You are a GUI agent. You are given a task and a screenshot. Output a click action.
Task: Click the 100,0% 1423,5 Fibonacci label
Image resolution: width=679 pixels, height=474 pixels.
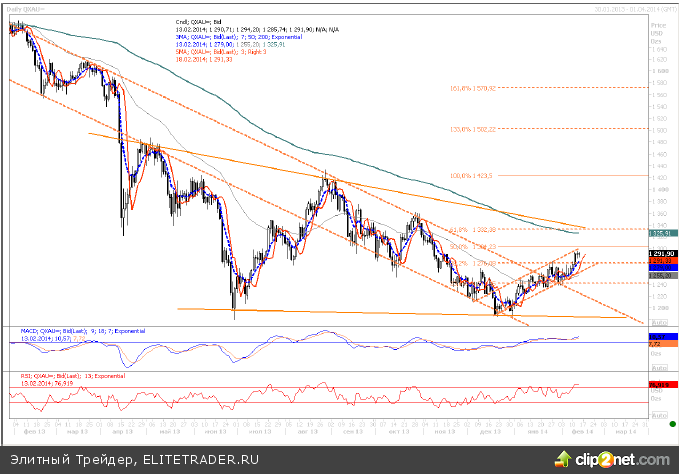coord(473,175)
